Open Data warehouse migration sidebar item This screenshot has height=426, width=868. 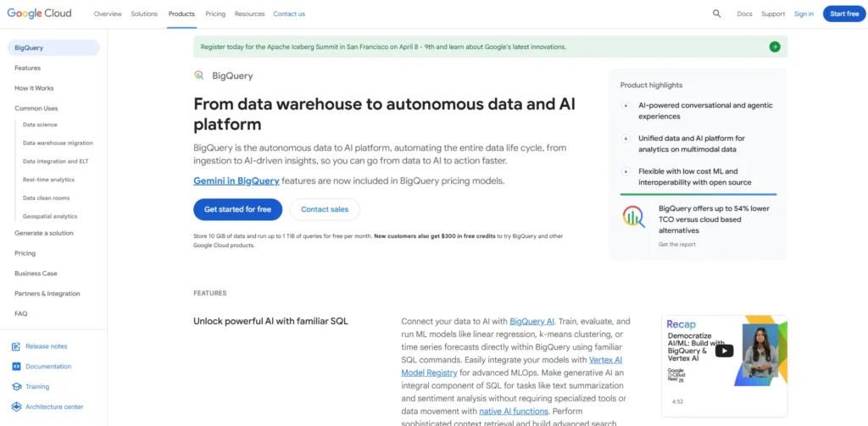pos(58,143)
